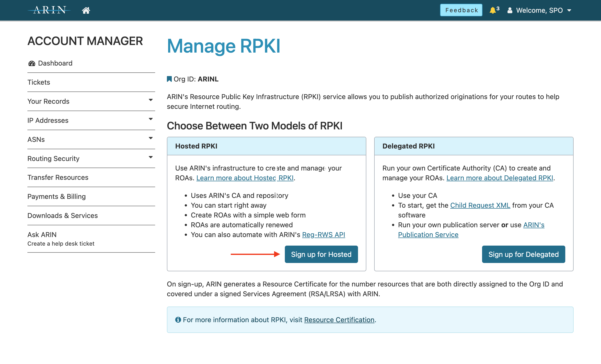Click the Delegated RPKI card header
The height and width of the screenshot is (364, 601).
(474, 146)
